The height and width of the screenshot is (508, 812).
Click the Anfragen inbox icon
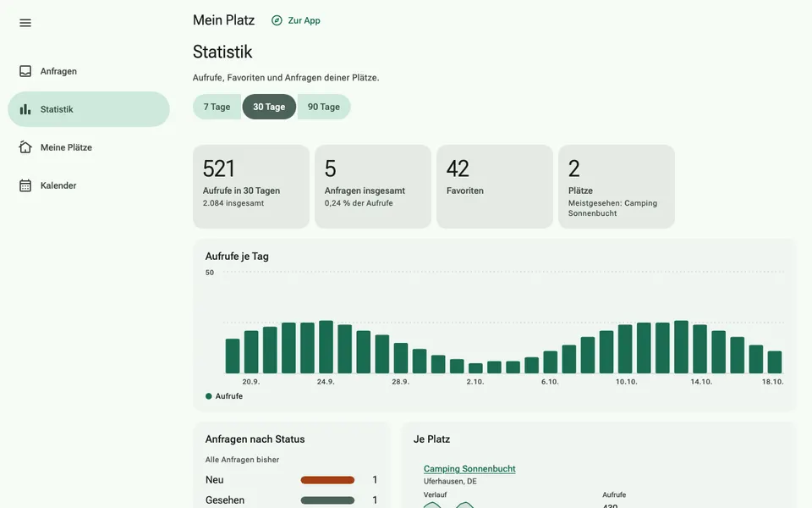(x=25, y=71)
